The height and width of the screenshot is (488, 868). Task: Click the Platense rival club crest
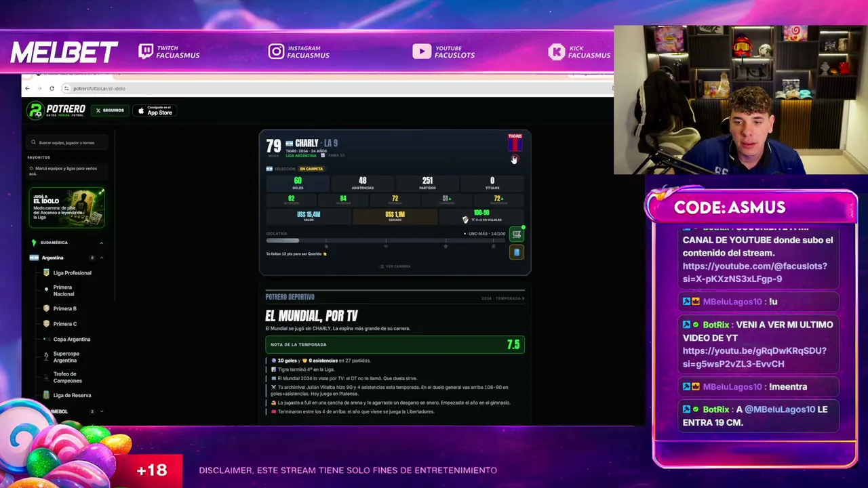(x=465, y=220)
